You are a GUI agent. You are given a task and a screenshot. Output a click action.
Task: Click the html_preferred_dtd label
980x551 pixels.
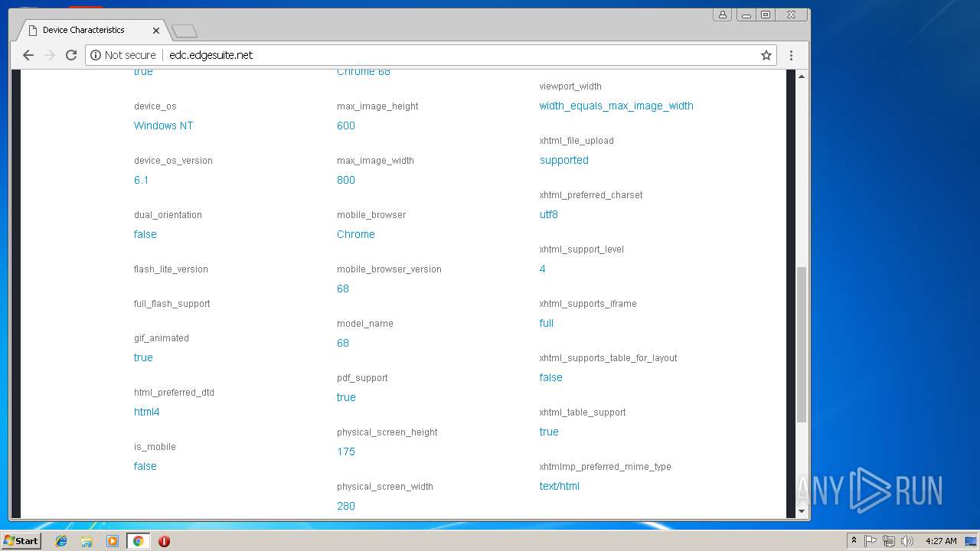click(x=174, y=393)
